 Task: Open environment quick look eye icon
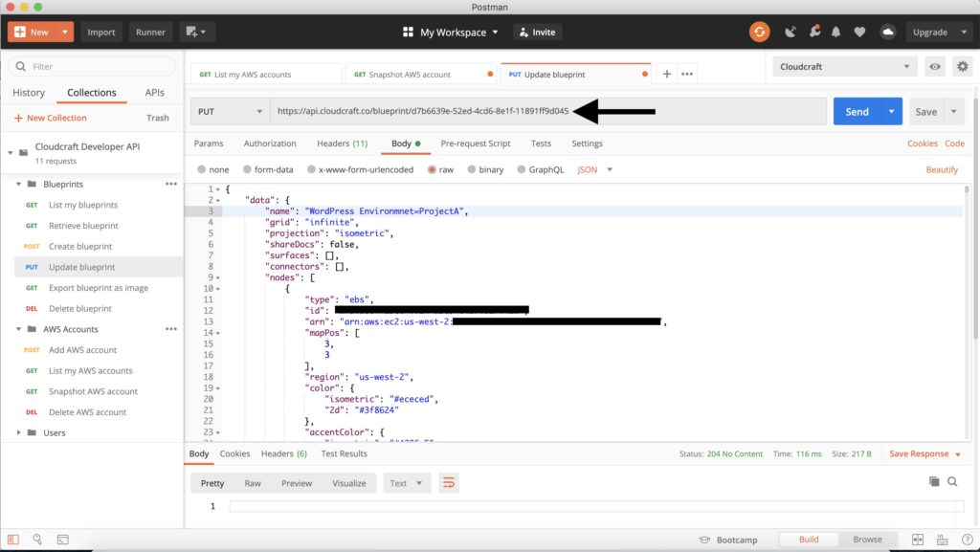937,66
